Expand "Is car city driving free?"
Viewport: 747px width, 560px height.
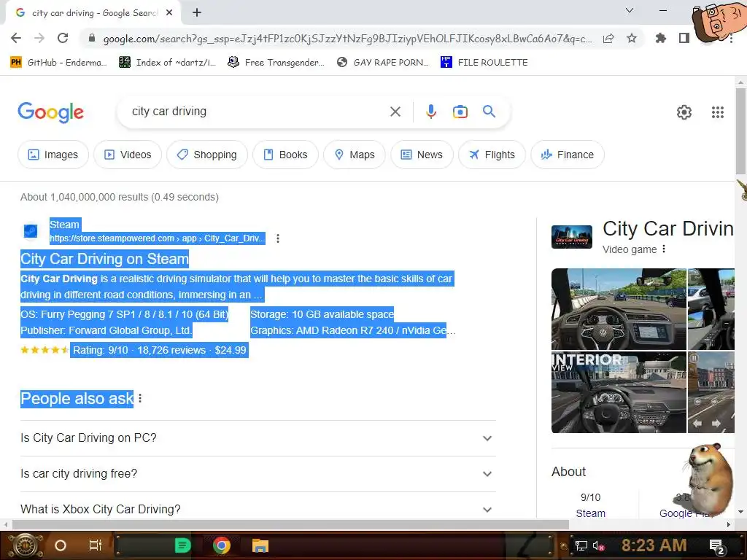click(x=258, y=474)
